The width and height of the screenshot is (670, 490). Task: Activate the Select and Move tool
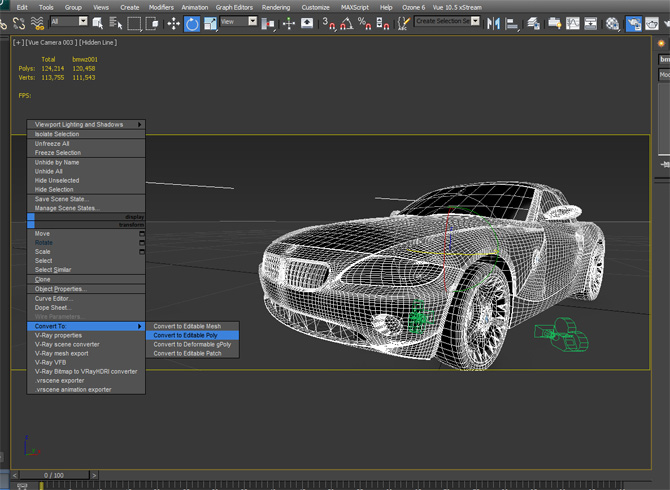[x=173, y=23]
